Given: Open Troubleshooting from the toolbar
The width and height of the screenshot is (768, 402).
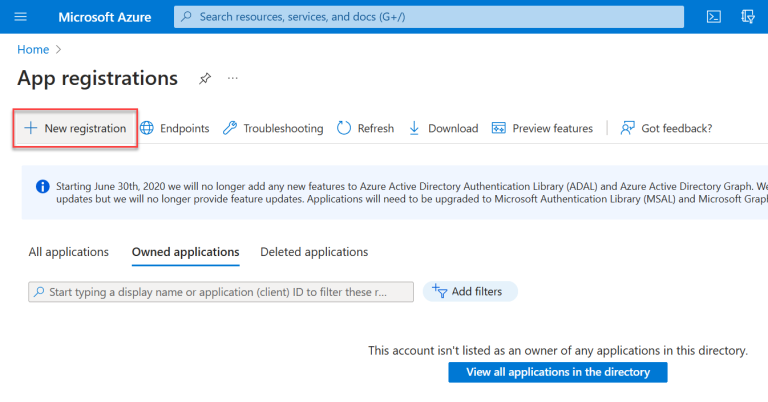Looking at the screenshot, I should pyautogui.click(x=273, y=128).
